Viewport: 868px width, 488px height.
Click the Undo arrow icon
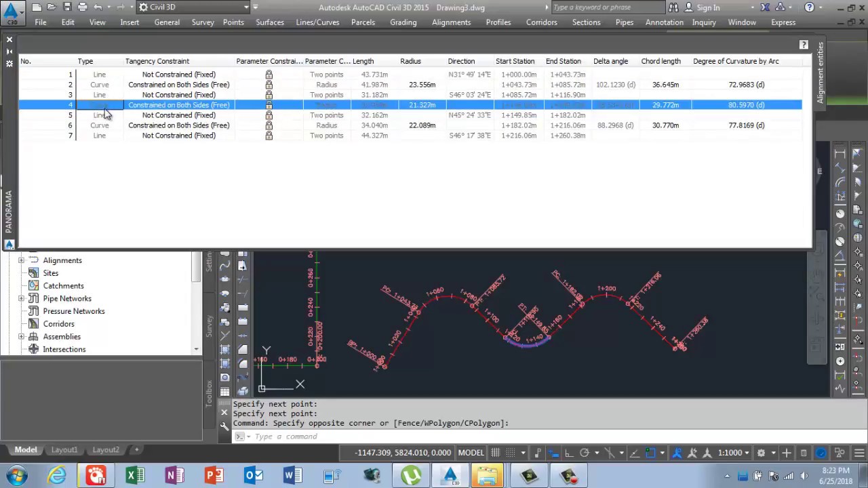[x=98, y=7]
